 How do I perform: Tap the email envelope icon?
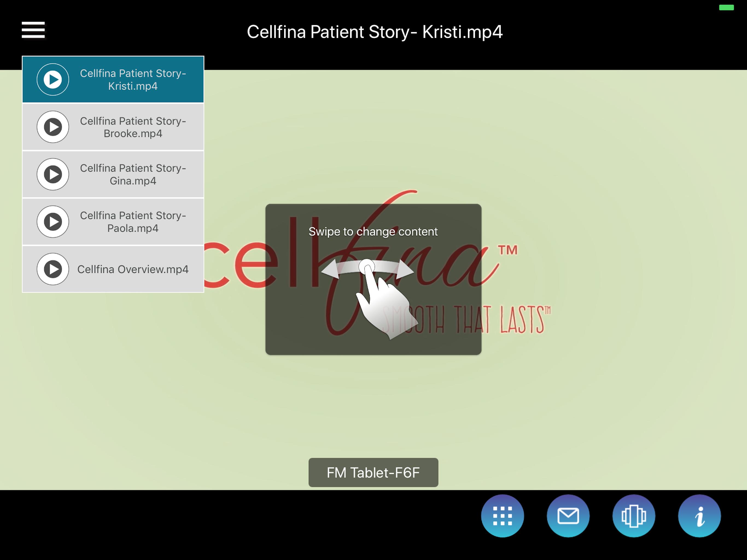[568, 515]
